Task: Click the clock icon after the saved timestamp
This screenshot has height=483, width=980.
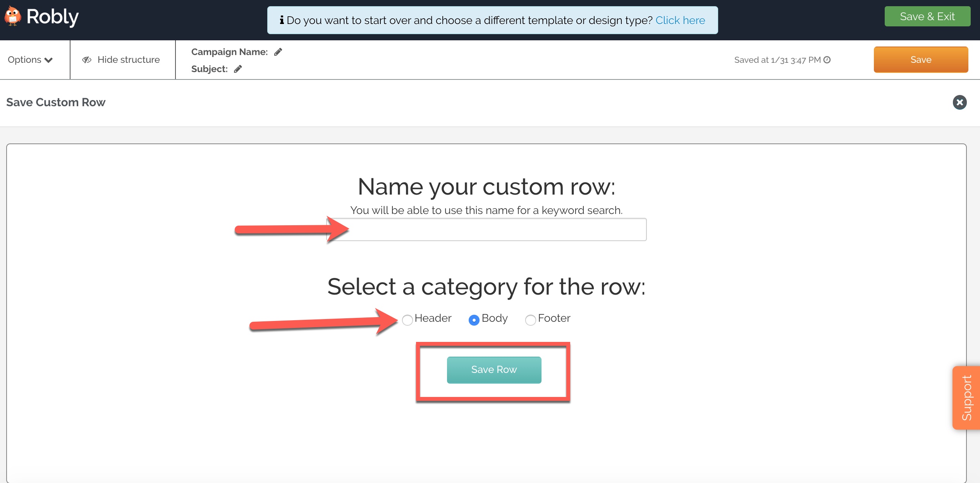Action: pos(827,60)
